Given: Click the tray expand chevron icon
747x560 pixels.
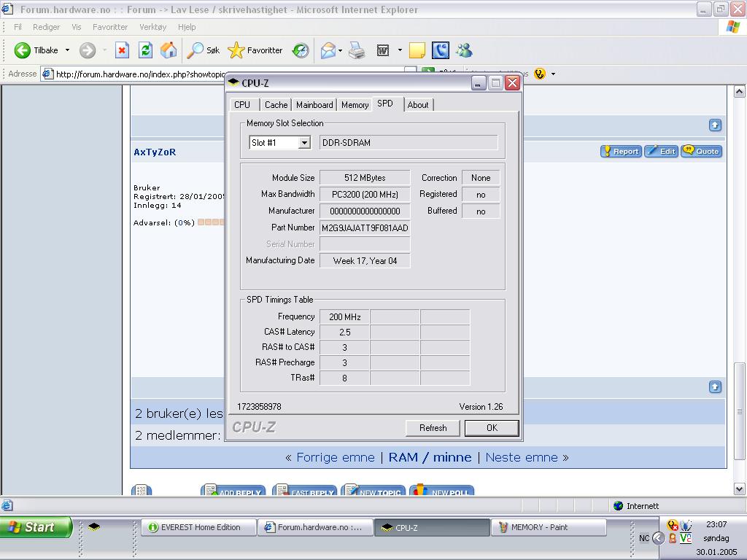Looking at the screenshot, I should coord(658,538).
